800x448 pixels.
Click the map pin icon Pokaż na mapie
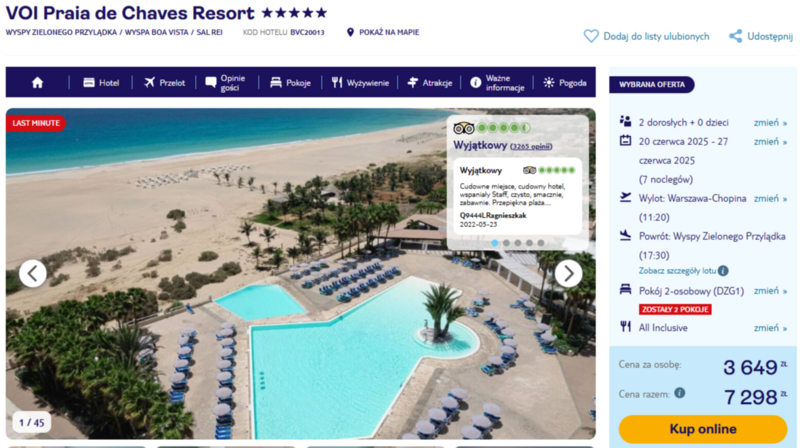click(x=350, y=32)
